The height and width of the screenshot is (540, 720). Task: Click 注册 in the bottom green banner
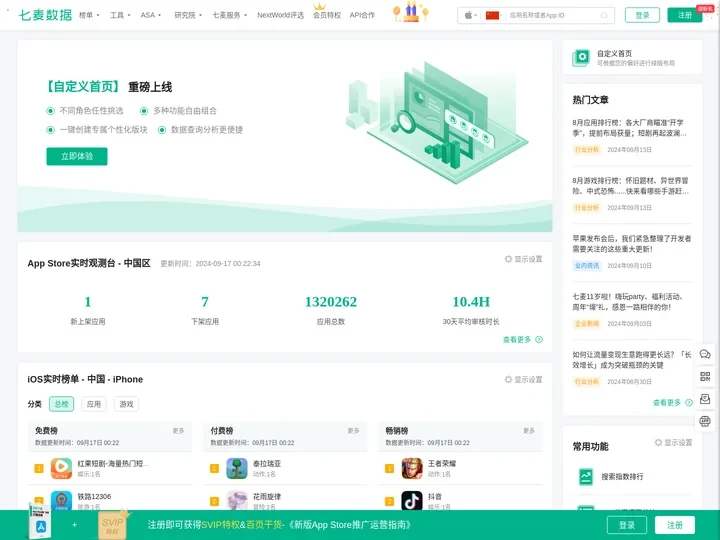[675, 525]
